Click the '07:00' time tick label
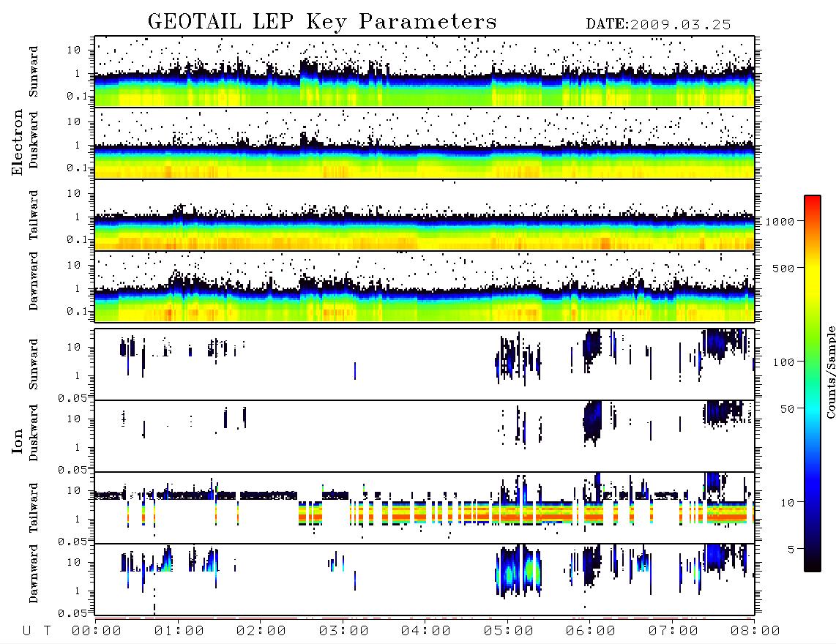This screenshot has width=836, height=644. (x=673, y=631)
